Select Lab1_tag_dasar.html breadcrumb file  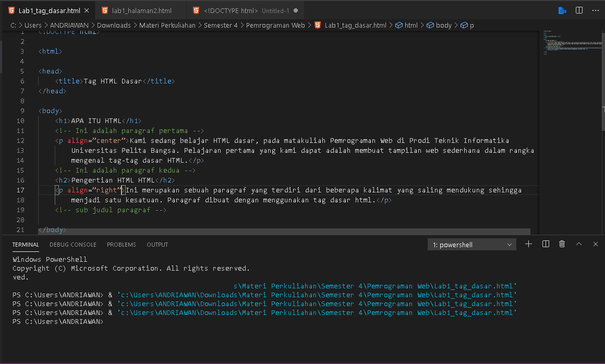pos(355,25)
